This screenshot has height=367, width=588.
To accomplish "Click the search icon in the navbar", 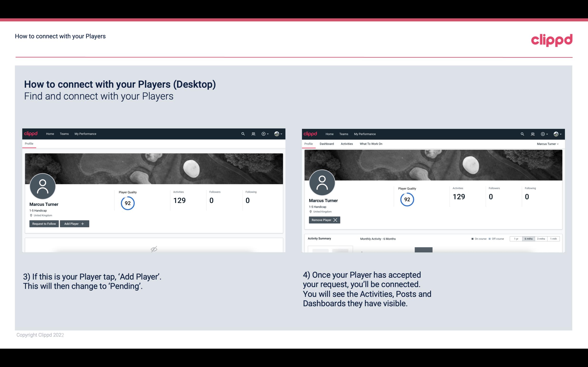I will click(x=243, y=134).
